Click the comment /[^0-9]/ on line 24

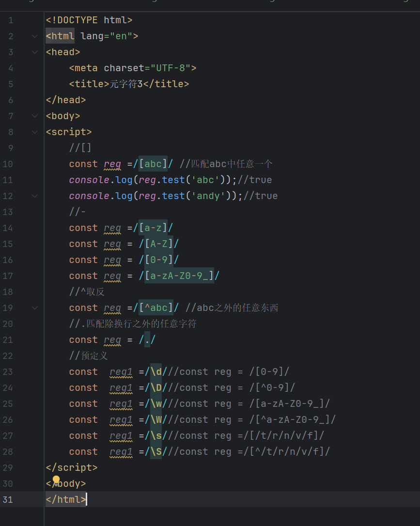(272, 388)
